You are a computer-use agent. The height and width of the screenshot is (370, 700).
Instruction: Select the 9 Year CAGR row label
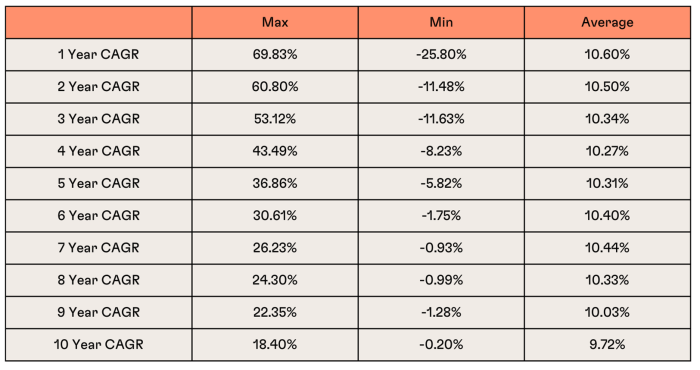99,312
